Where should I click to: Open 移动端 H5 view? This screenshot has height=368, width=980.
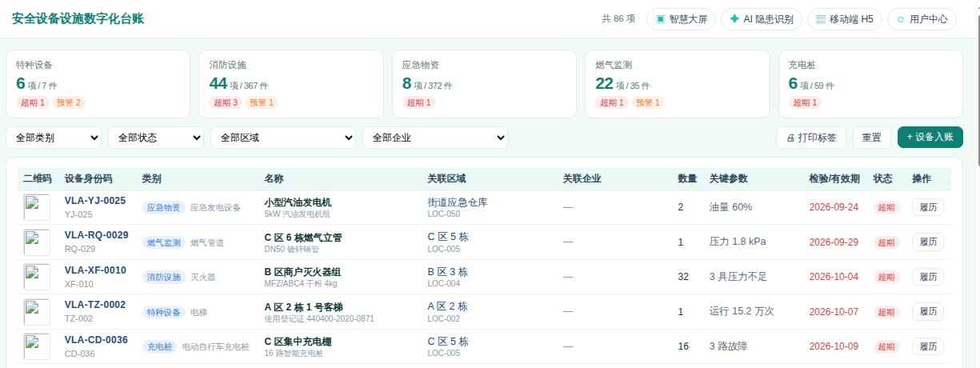tap(845, 19)
